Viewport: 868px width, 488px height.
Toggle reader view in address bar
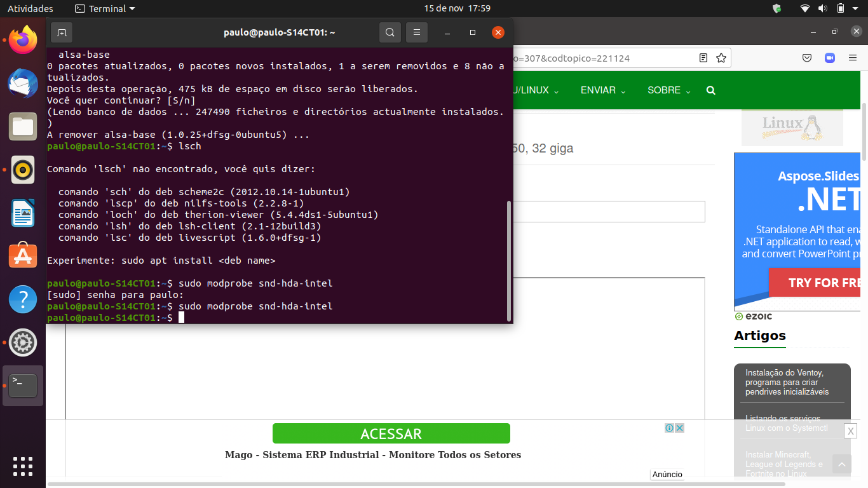point(703,58)
